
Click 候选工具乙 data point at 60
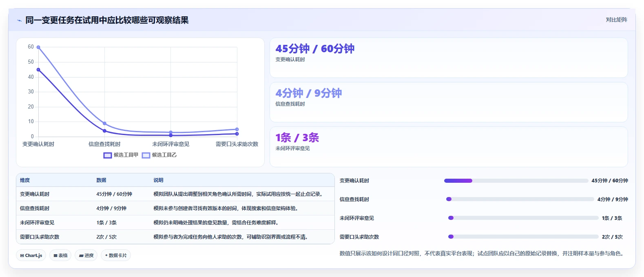[x=38, y=47]
